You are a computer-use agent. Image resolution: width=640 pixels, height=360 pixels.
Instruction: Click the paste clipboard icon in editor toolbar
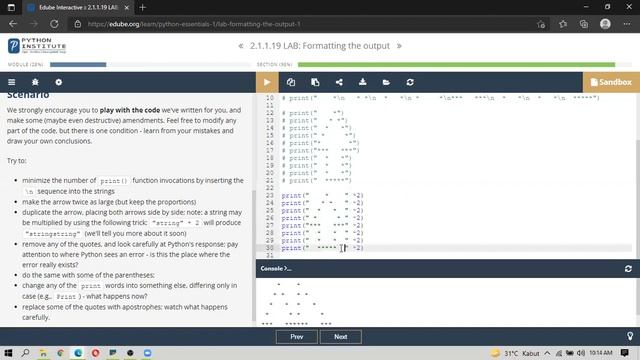coord(315,82)
